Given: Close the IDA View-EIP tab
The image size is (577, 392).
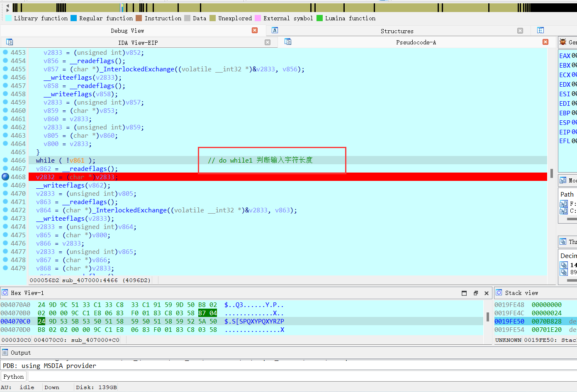Looking at the screenshot, I should tap(268, 42).
